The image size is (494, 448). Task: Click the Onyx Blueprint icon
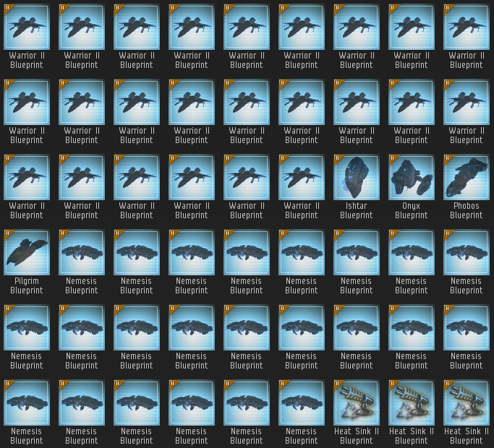(x=411, y=177)
